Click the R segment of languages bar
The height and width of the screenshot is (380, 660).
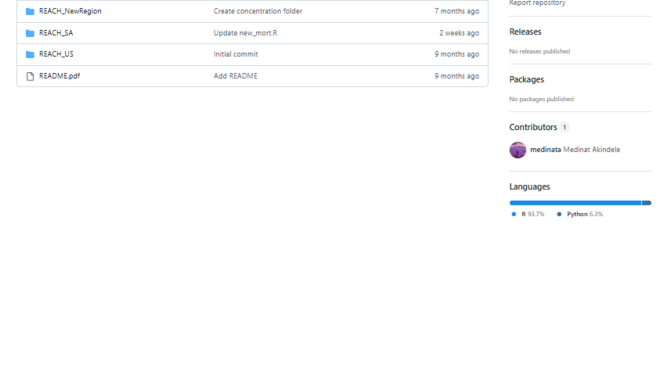575,203
